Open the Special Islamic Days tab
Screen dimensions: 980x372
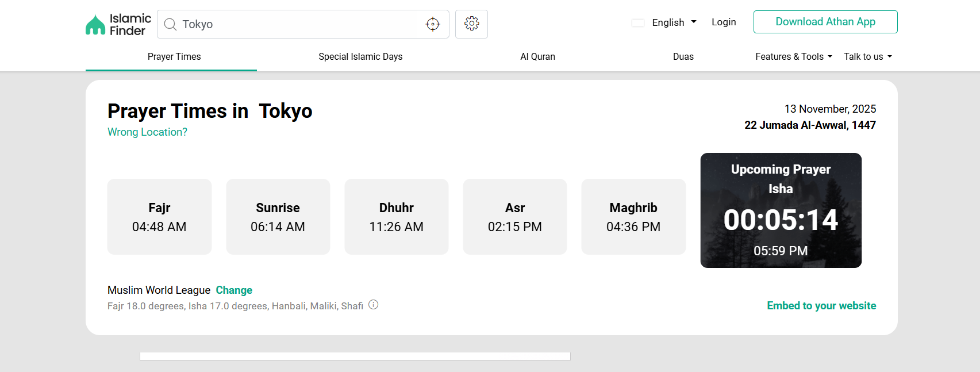click(360, 56)
